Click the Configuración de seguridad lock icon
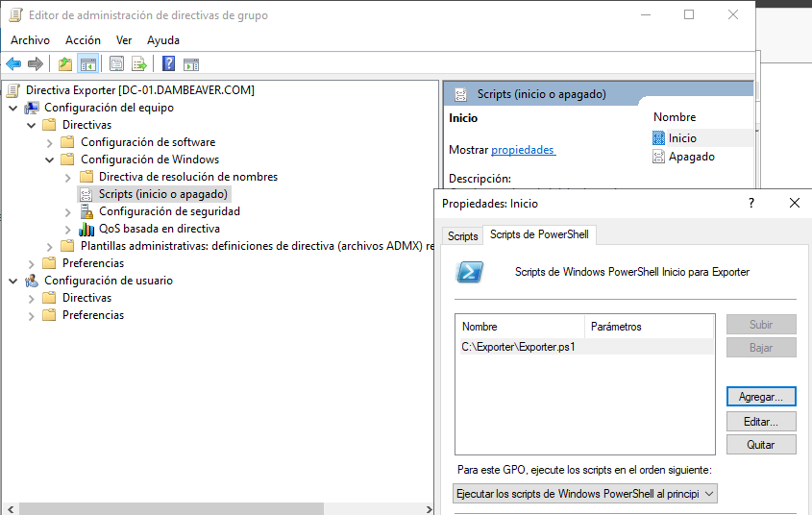 pos(86,211)
